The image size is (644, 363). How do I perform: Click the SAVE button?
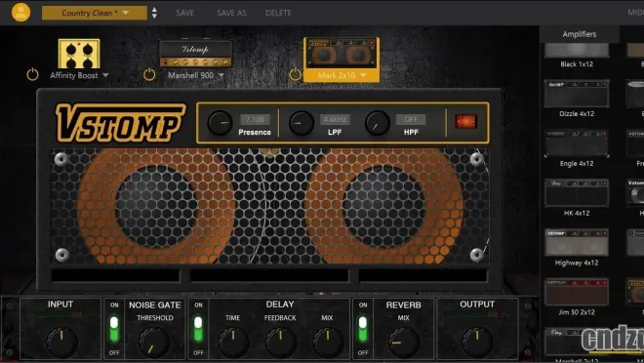pos(184,13)
